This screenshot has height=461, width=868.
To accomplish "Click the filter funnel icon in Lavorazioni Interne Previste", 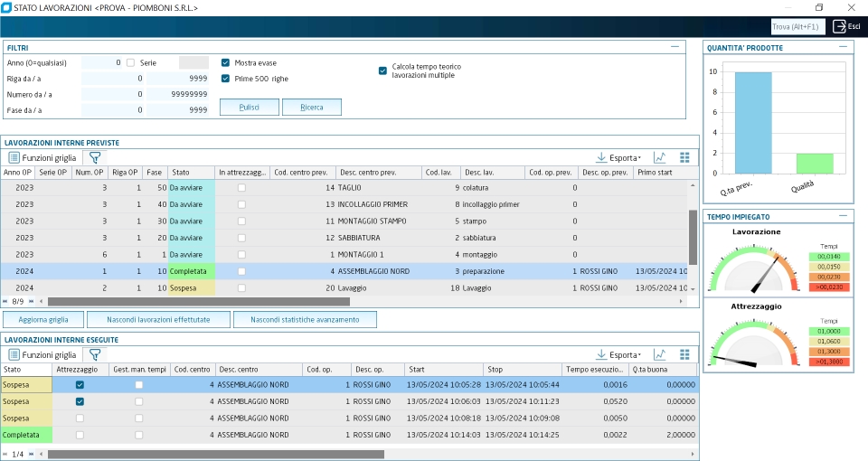I will click(x=95, y=157).
